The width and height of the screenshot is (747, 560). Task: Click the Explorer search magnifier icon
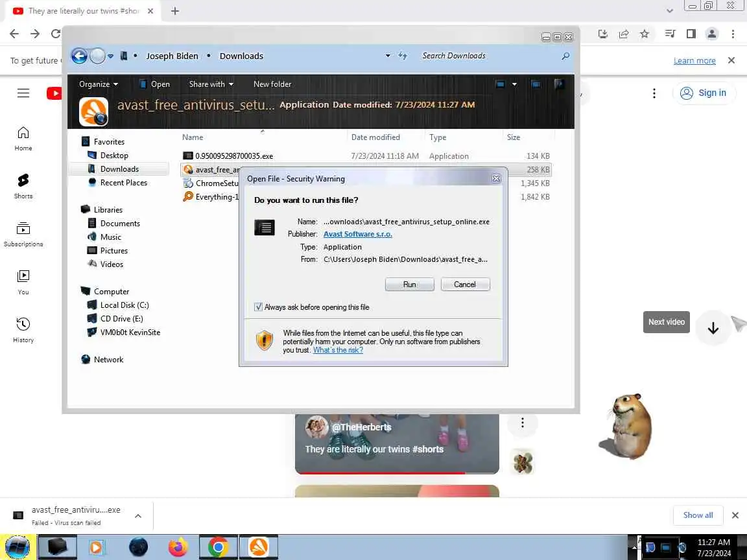coord(565,56)
